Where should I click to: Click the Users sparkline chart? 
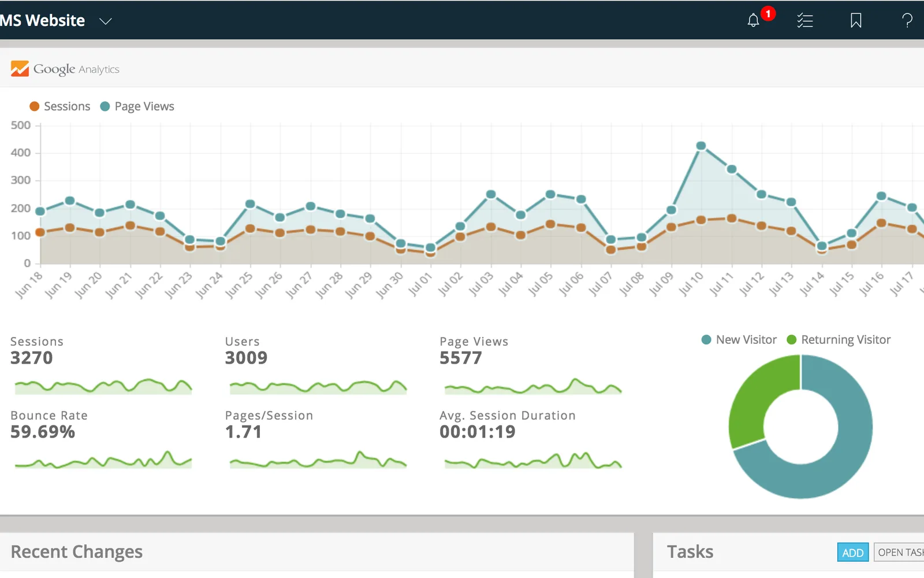tap(318, 386)
